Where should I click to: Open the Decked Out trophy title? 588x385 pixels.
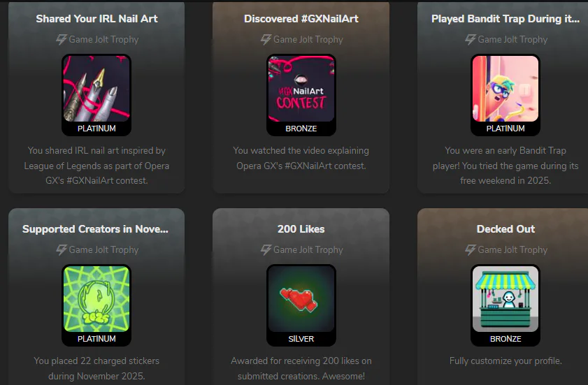pos(505,229)
